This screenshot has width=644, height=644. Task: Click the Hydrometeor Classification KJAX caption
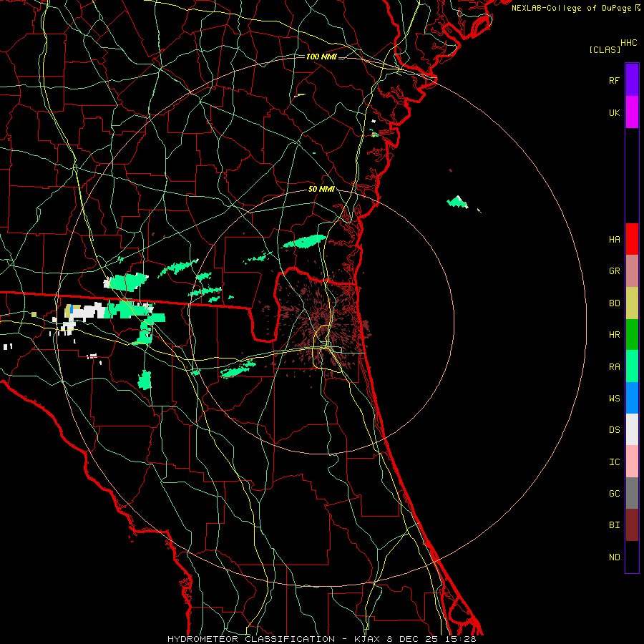(x=321, y=639)
